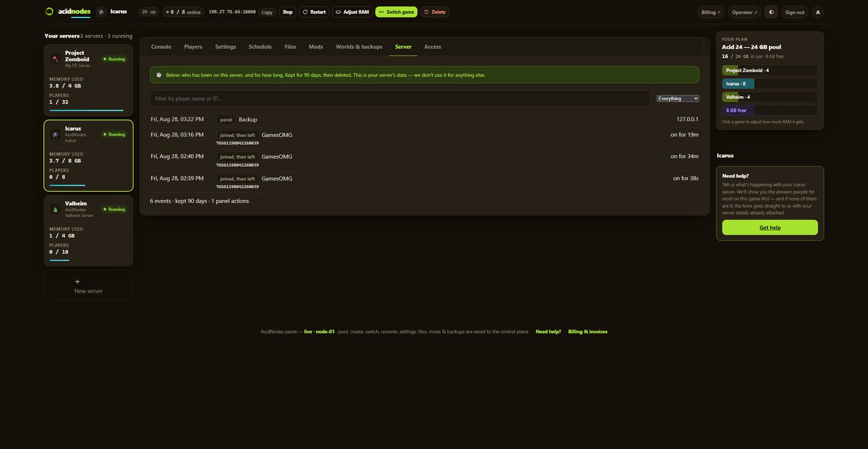The image size is (868, 449).
Task: Click the plus icon for New server
Action: point(78,282)
